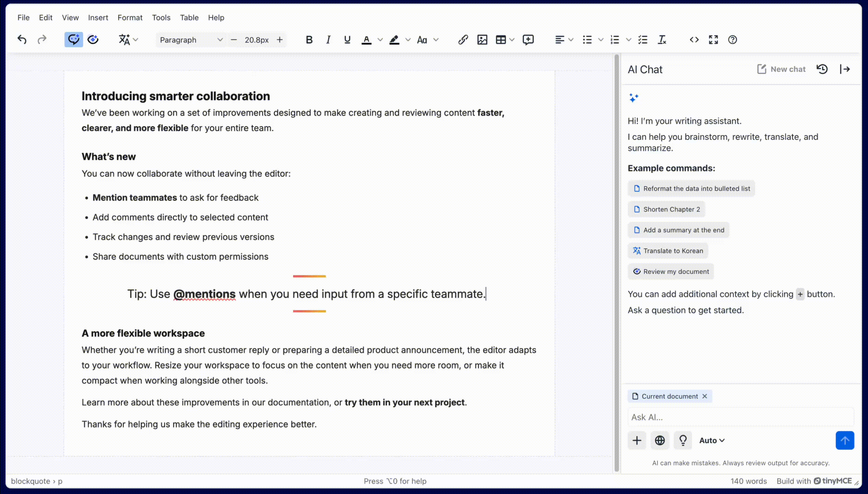Open the Paragraph block format dropdown
The height and width of the screenshot is (494, 868).
pyautogui.click(x=191, y=40)
